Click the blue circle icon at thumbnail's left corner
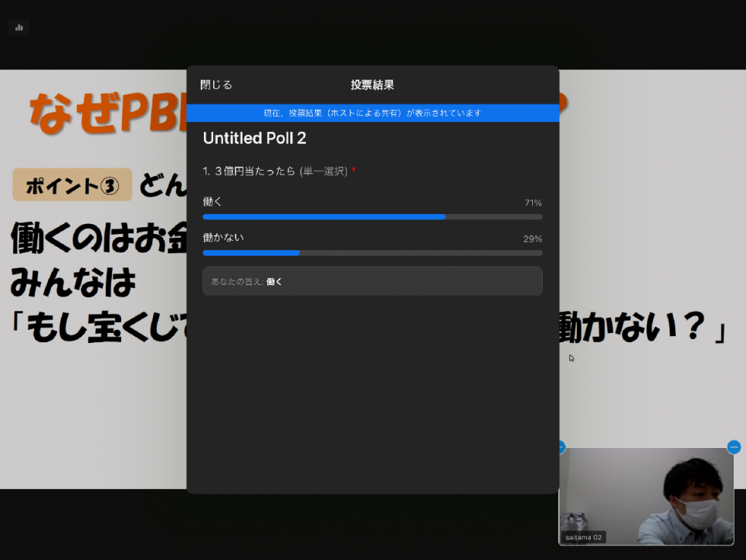The image size is (746, 560). point(561,447)
